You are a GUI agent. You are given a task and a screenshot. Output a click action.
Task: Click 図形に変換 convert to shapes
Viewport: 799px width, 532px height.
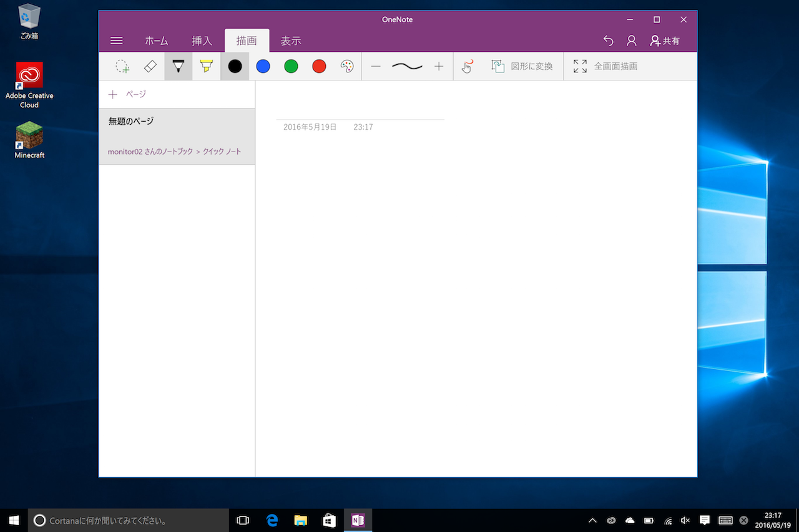pos(522,66)
